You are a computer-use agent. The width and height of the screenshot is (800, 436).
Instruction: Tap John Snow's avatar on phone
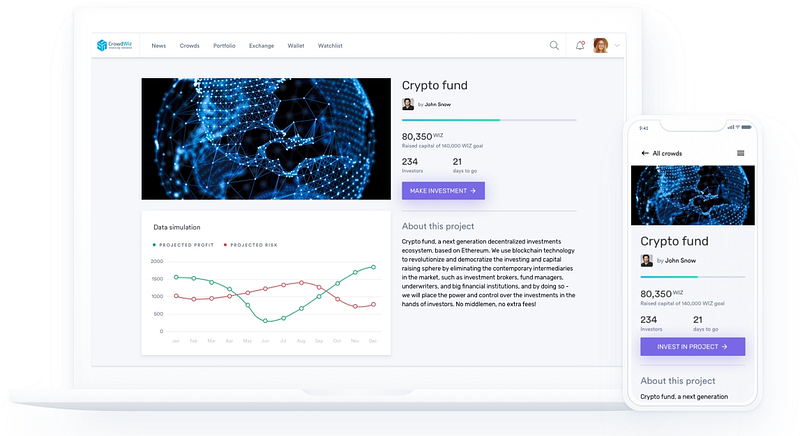[646, 260]
